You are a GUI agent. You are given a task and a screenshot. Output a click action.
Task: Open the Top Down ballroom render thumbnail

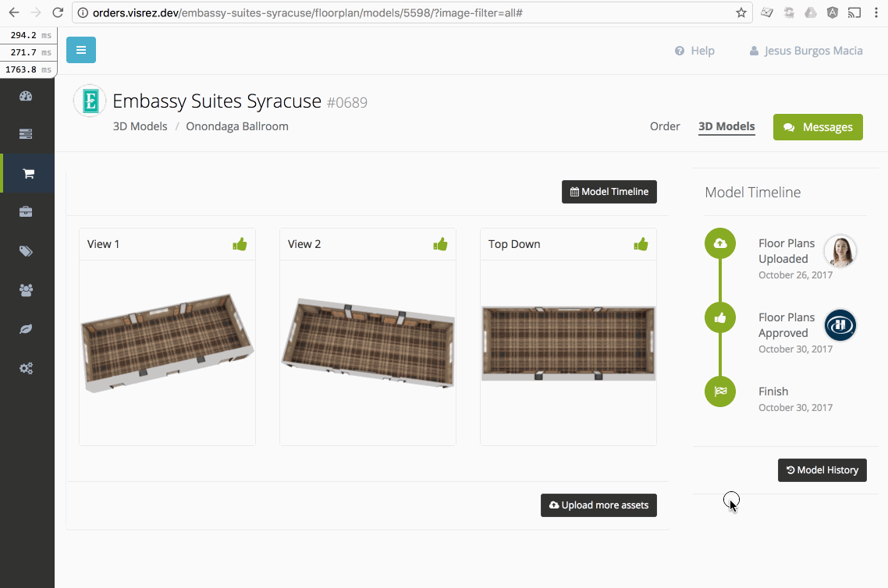point(569,343)
